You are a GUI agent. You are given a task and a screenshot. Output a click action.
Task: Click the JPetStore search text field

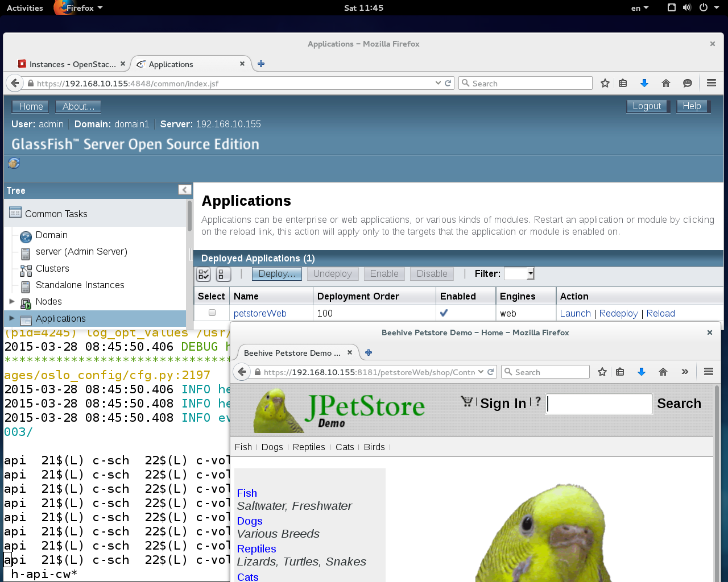[x=599, y=404]
